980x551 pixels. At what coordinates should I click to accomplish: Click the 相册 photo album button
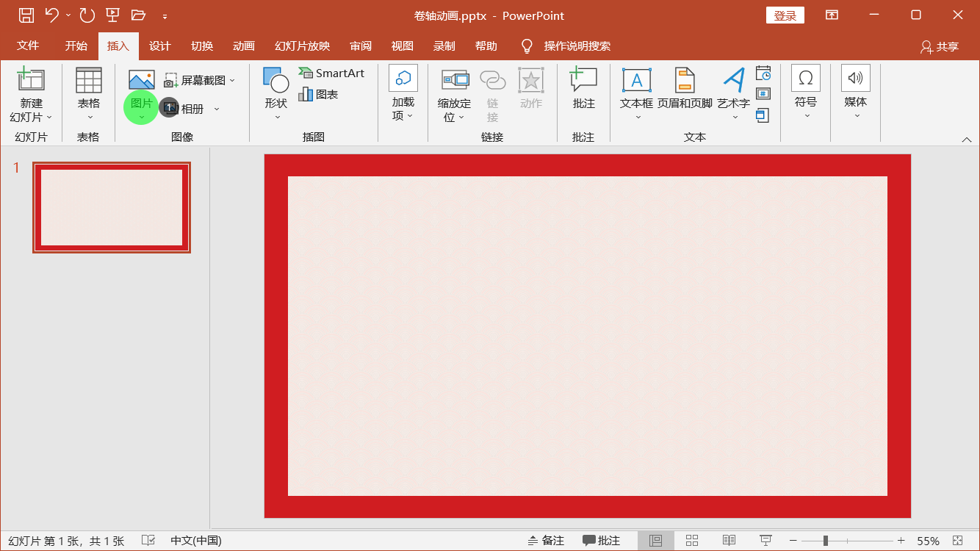[183, 109]
